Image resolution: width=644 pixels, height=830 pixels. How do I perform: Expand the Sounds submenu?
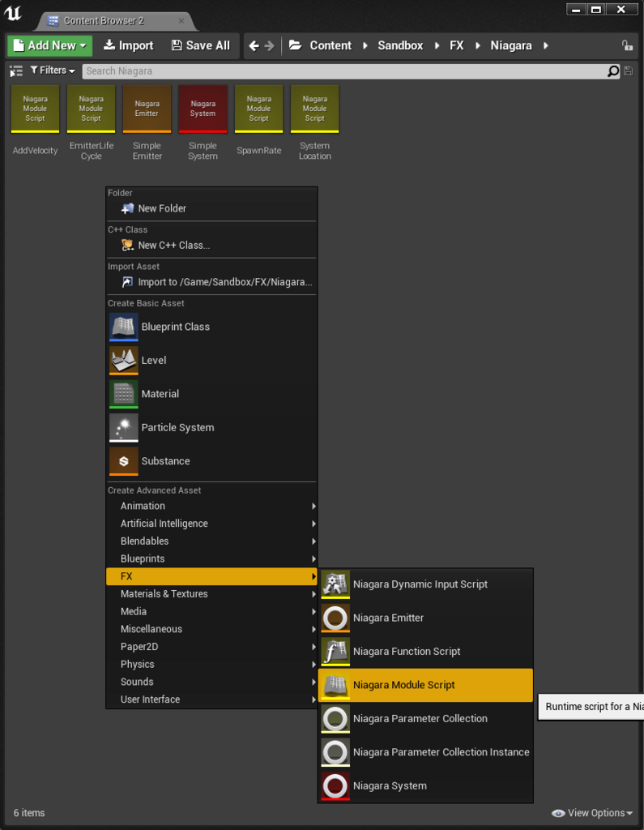pos(211,682)
